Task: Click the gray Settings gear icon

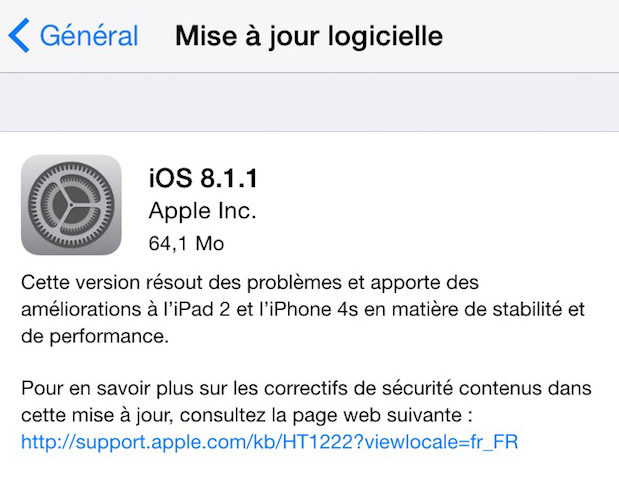Action: 71,205
